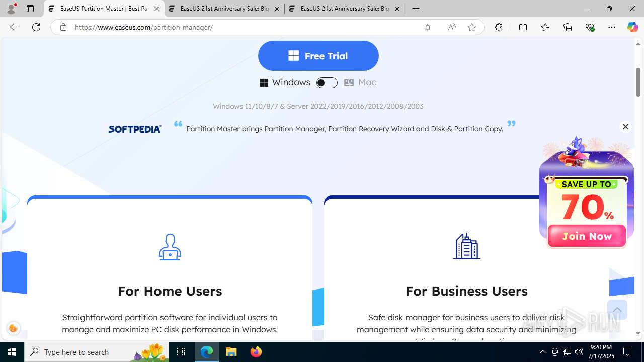
Task: Click the Business Users building icon
Action: [x=466, y=246]
